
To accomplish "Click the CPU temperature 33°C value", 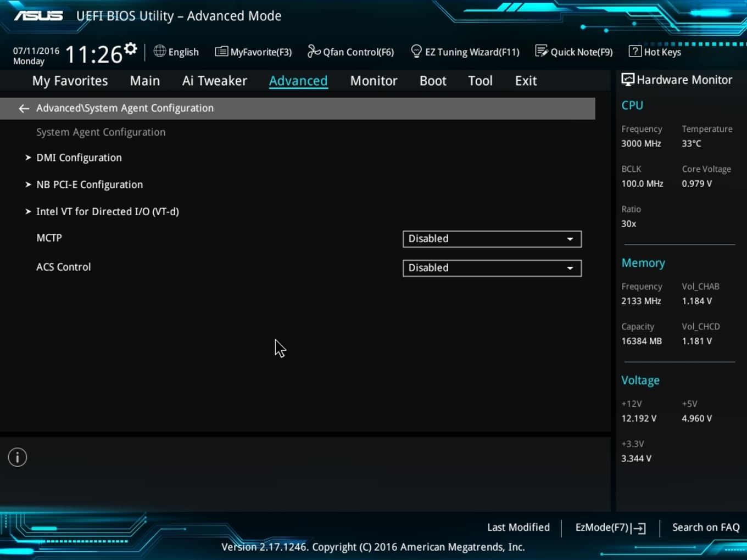I will coord(692,143).
